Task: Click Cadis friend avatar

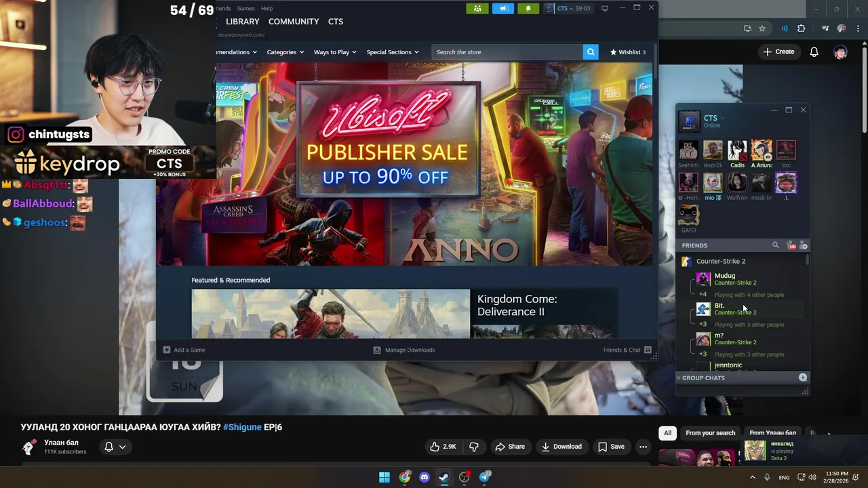Action: pyautogui.click(x=737, y=150)
